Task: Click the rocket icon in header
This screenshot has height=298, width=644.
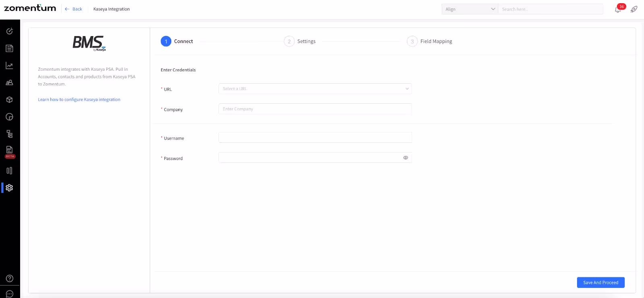Action: (634, 9)
